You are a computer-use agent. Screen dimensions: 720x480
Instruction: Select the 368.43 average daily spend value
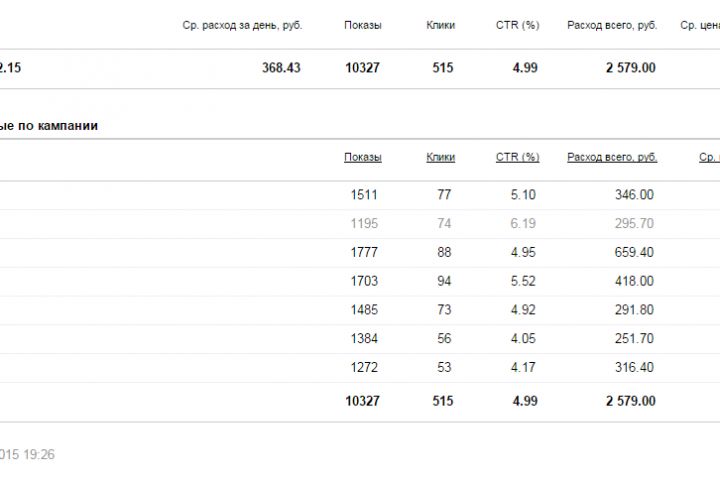click(x=281, y=68)
